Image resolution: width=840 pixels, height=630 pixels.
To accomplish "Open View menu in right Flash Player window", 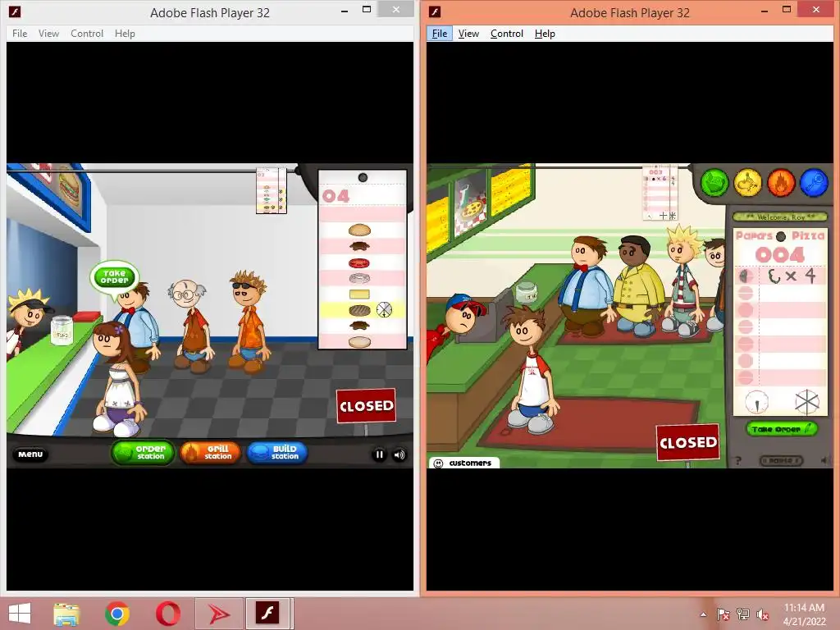I will 468,33.
